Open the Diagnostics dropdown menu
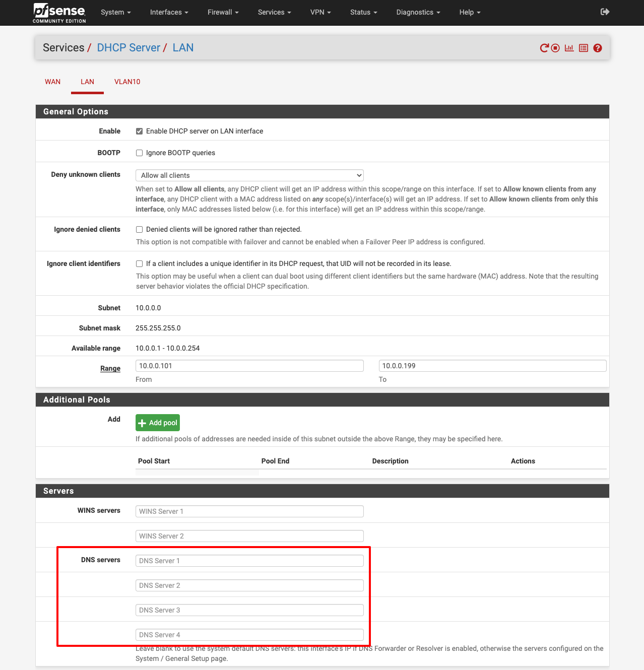This screenshot has height=670, width=644. 418,12
